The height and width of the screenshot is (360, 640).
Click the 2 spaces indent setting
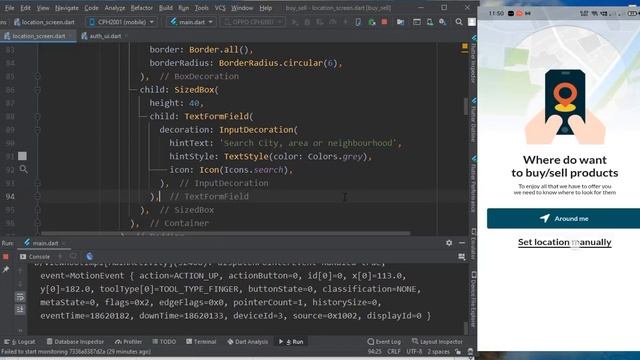coord(438,351)
